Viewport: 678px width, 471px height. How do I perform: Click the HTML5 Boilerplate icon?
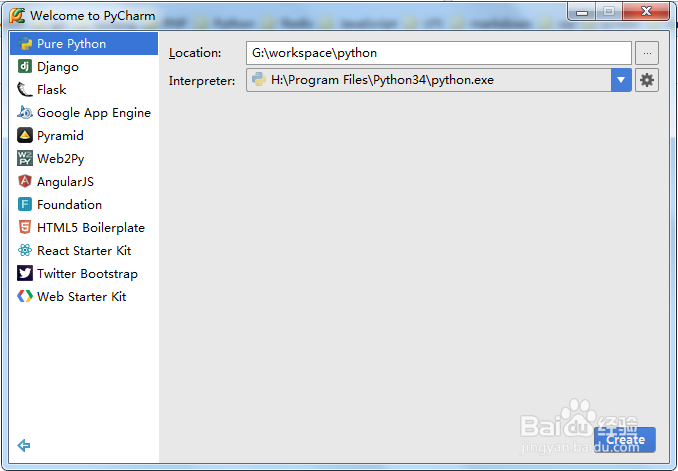tap(25, 227)
